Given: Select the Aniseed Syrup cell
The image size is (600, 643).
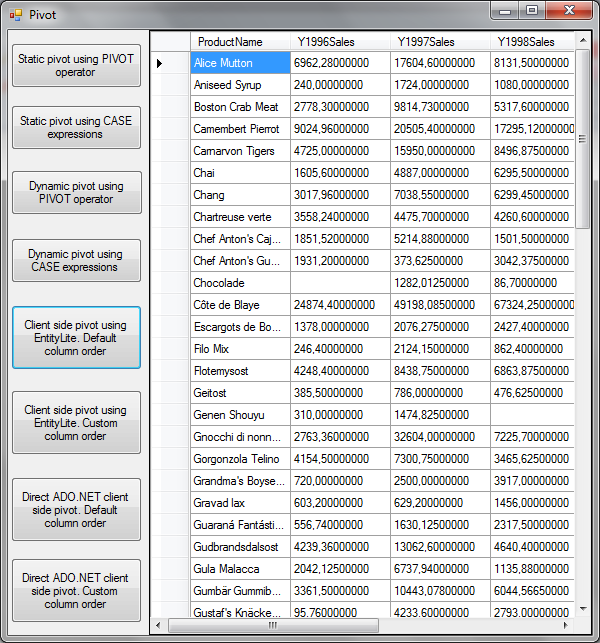Looking at the screenshot, I should [x=240, y=85].
